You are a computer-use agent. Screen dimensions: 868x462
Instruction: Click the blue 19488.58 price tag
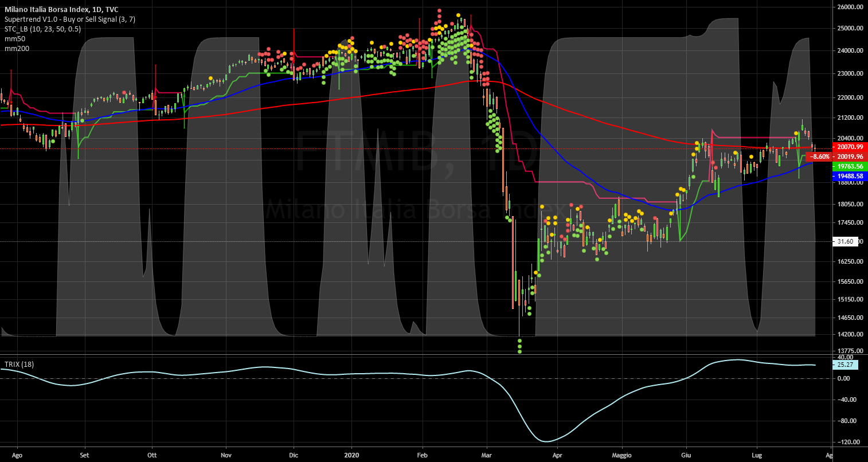(850, 176)
